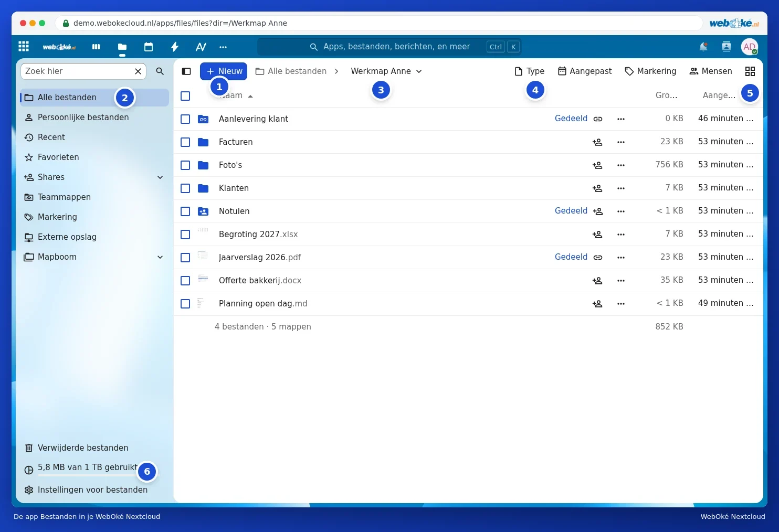Image resolution: width=779 pixels, height=532 pixels.
Task: Toggle the select-all checkbox
Action: (x=185, y=96)
